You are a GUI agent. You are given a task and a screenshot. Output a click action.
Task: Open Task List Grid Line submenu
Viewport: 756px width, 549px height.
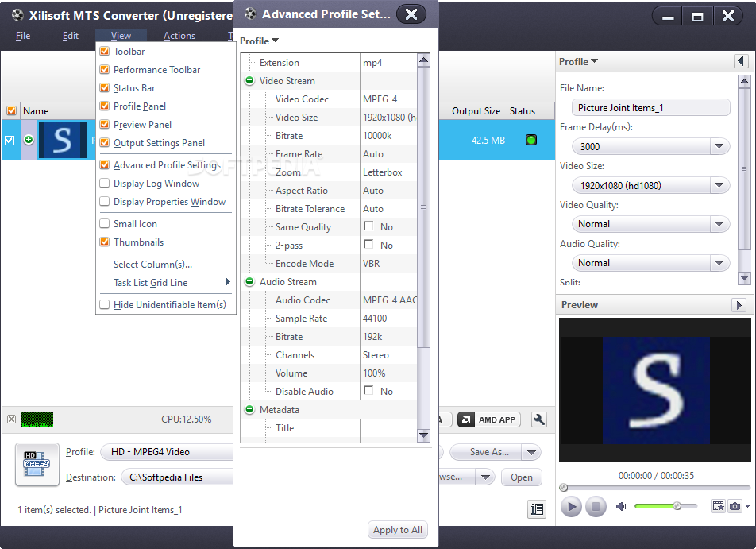click(166, 283)
